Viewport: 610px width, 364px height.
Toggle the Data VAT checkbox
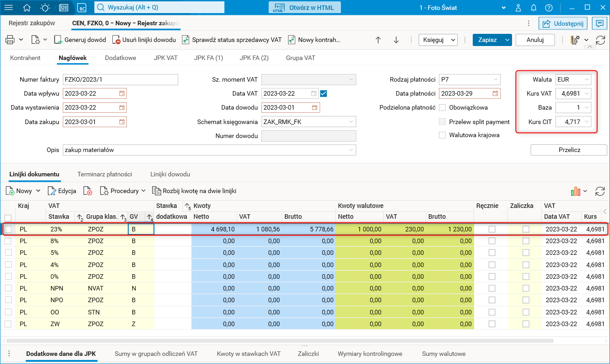[323, 94]
